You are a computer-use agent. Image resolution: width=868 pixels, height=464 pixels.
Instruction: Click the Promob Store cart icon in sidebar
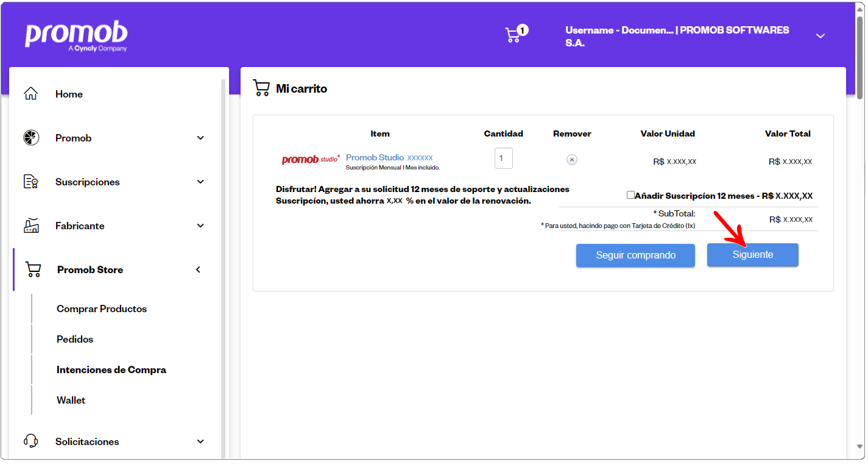point(33,269)
